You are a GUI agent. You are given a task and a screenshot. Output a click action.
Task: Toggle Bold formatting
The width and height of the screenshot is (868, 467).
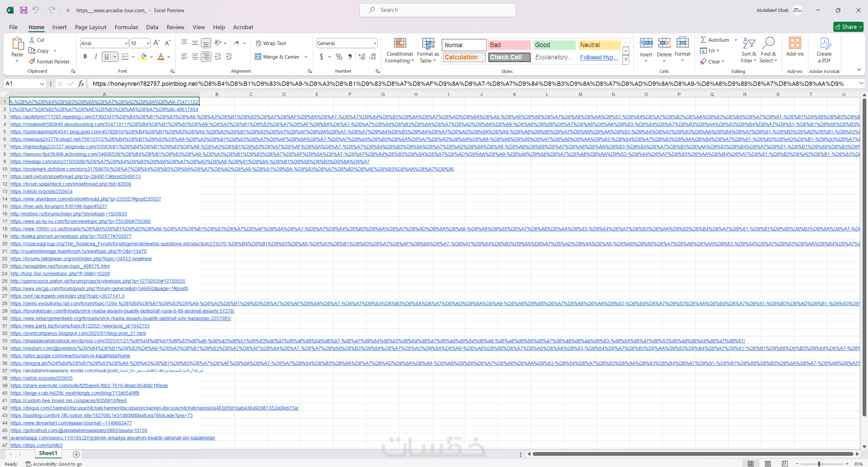[x=85, y=57]
